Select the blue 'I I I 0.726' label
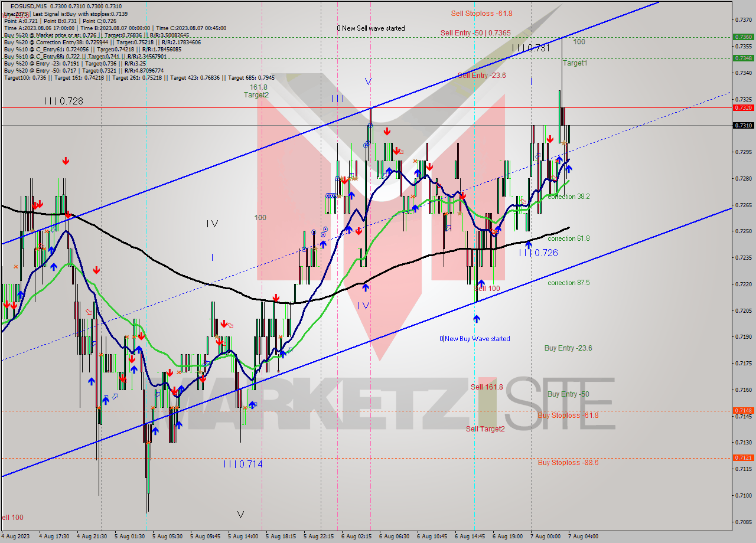Image resolution: width=756 pixels, height=543 pixels. pyautogui.click(x=538, y=253)
